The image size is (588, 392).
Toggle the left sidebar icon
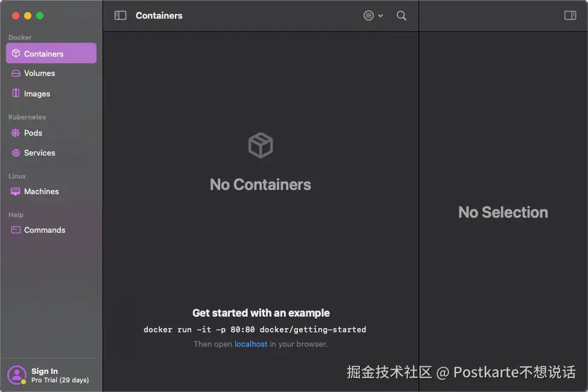tap(120, 16)
